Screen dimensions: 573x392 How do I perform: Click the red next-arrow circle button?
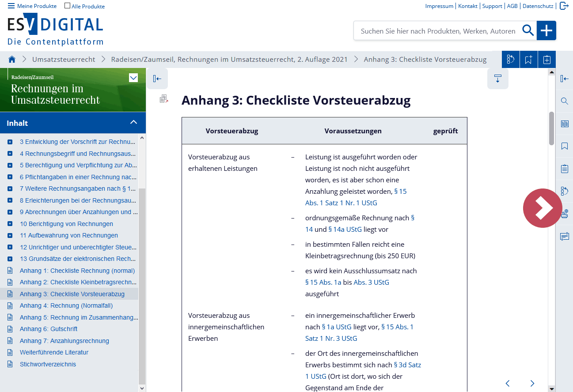click(542, 208)
